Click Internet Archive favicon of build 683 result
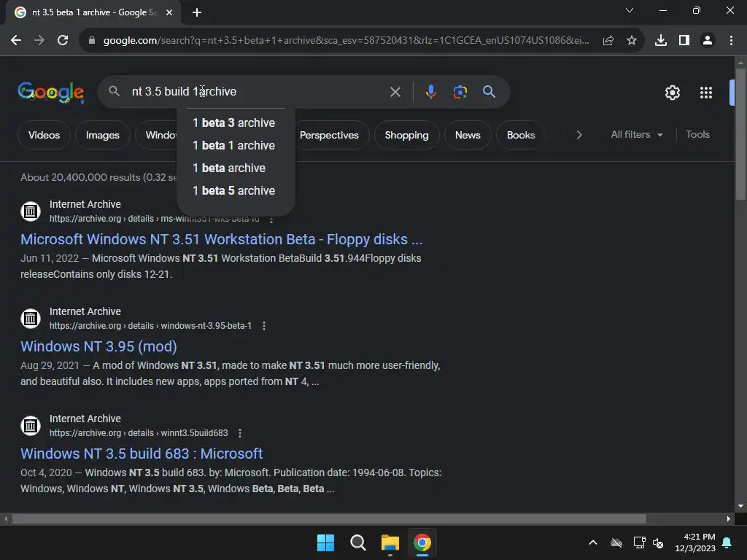This screenshot has width=747, height=560. pyautogui.click(x=31, y=425)
